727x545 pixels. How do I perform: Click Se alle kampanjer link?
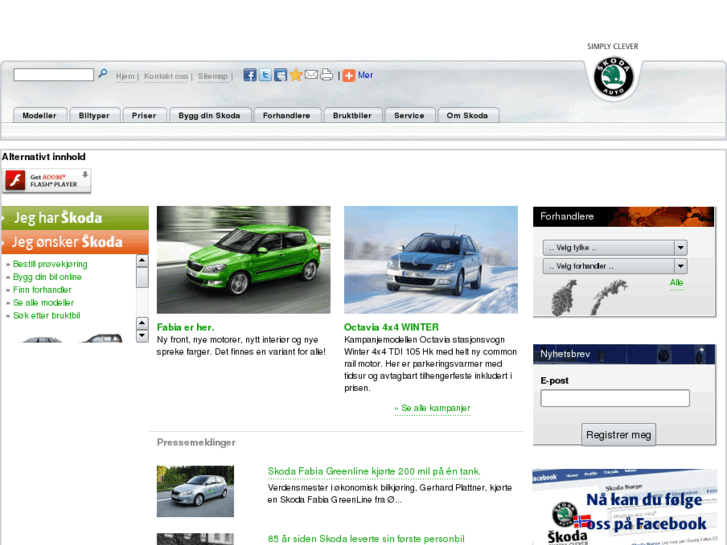tap(433, 408)
